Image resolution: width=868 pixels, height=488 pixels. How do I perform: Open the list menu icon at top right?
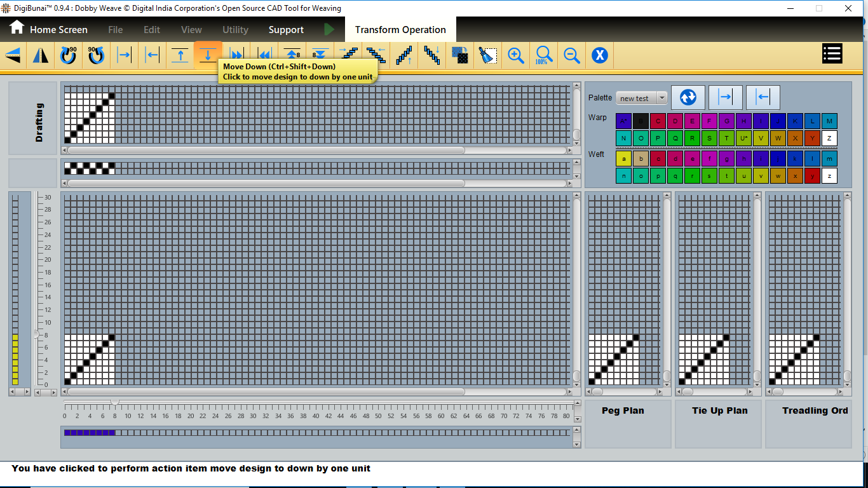point(832,54)
